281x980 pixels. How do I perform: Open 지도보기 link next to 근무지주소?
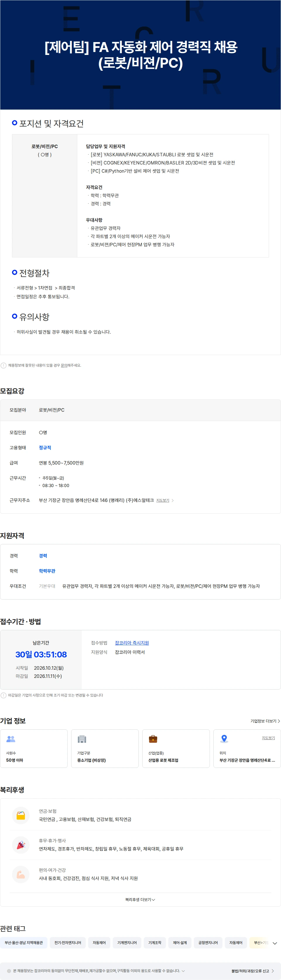tap(162, 500)
